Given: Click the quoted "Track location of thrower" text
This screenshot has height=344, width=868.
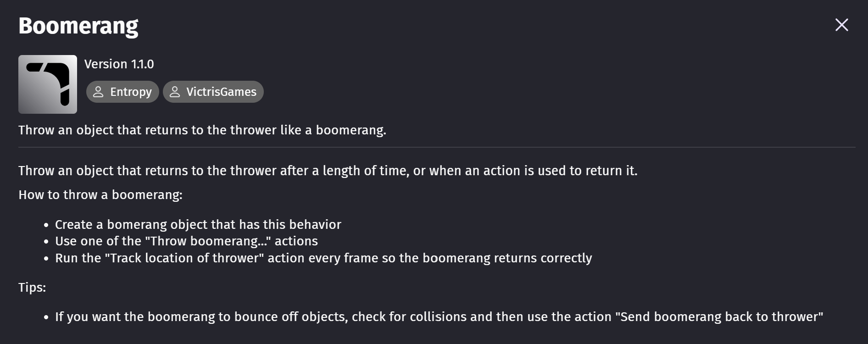Looking at the screenshot, I should 184,258.
